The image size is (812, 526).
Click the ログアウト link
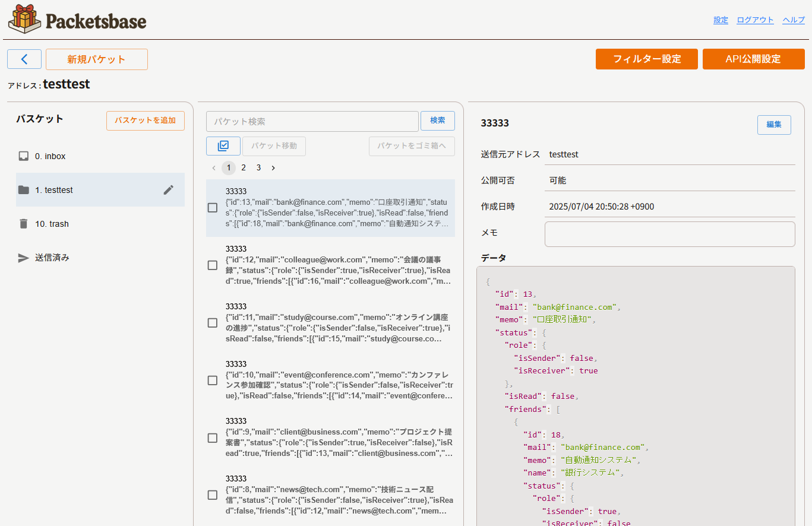point(755,20)
